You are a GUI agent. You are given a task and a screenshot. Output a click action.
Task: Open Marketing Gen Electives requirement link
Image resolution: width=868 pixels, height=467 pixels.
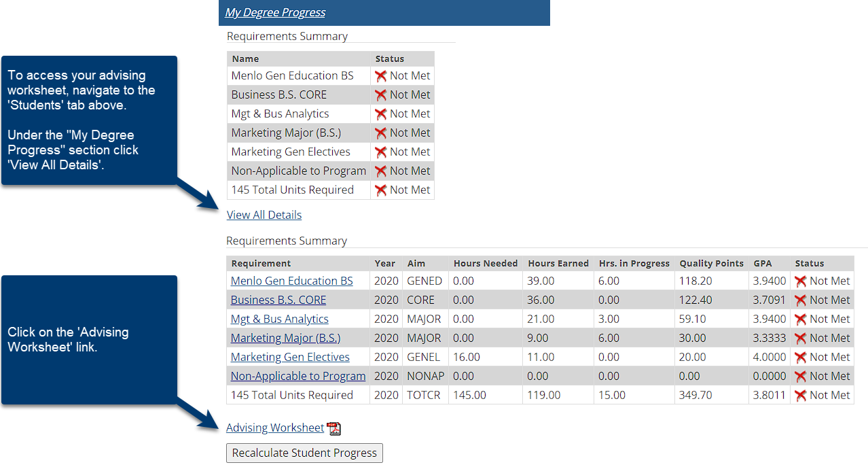[x=290, y=357]
